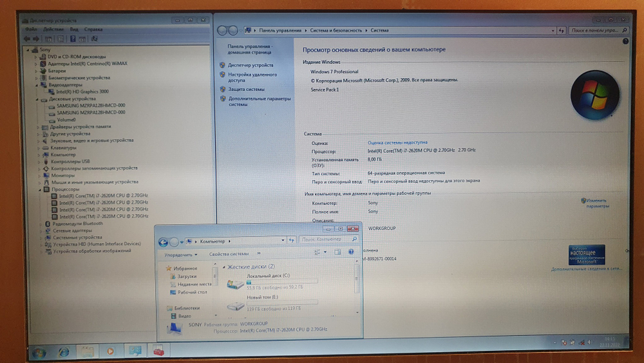Open Рабочий стол in explorer sidebar
Image resolution: width=644 pixels, height=363 pixels.
192,292
